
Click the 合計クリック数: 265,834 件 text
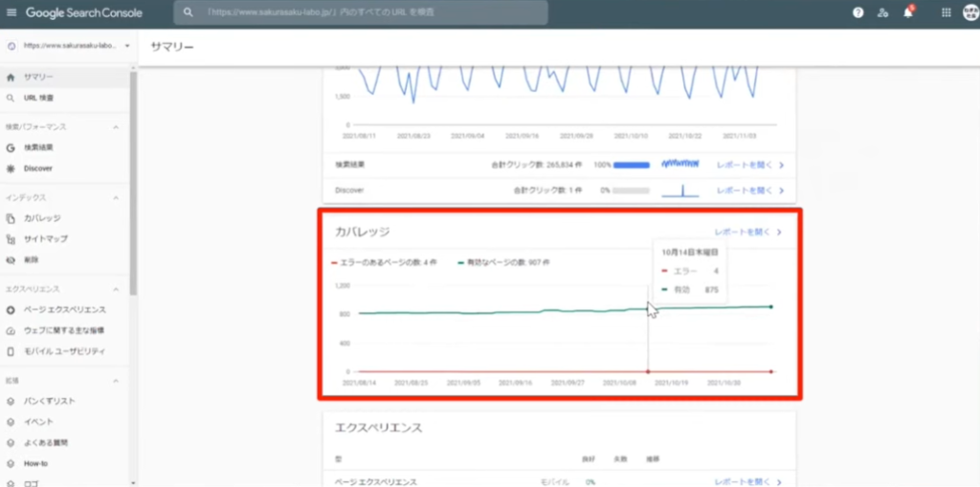[537, 165]
